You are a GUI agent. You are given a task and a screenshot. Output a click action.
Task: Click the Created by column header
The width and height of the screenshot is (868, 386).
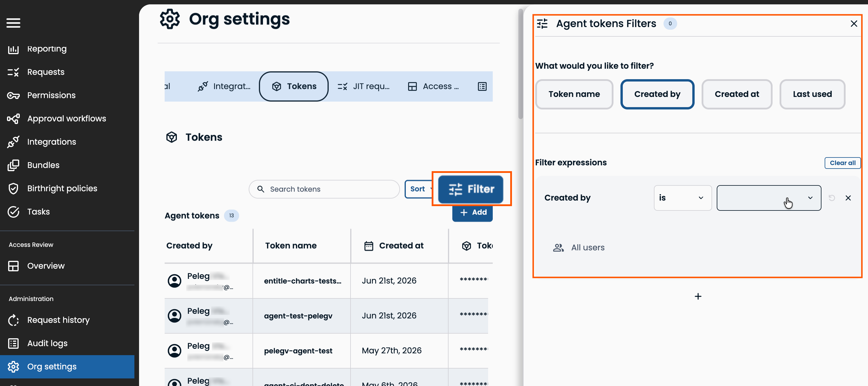coord(189,246)
